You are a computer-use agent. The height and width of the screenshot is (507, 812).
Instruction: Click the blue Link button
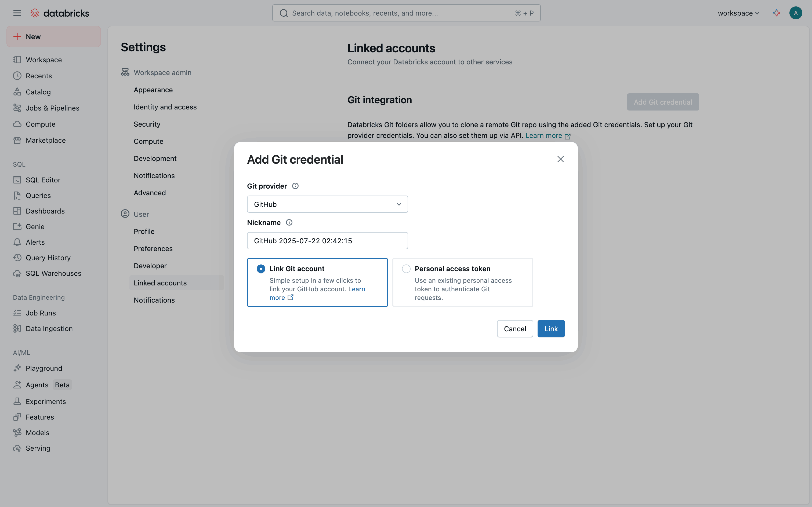click(x=551, y=329)
